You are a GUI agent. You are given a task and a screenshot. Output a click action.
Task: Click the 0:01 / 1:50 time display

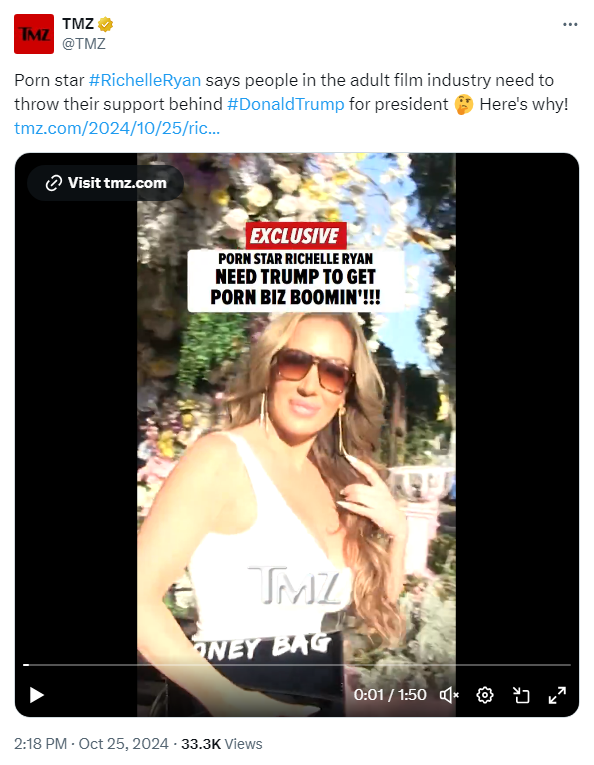click(x=390, y=695)
